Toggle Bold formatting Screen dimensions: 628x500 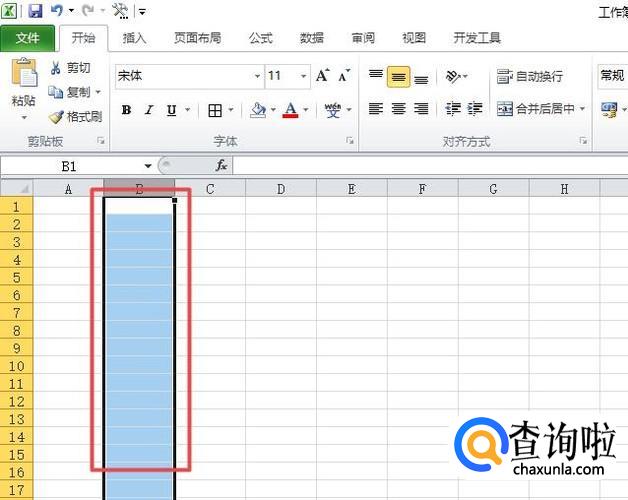(127, 109)
